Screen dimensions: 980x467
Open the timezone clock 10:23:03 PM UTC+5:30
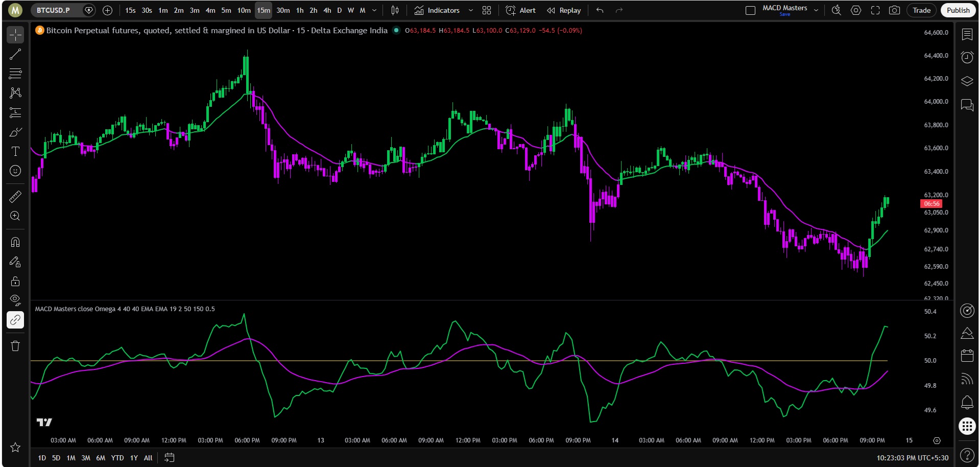[912, 458]
